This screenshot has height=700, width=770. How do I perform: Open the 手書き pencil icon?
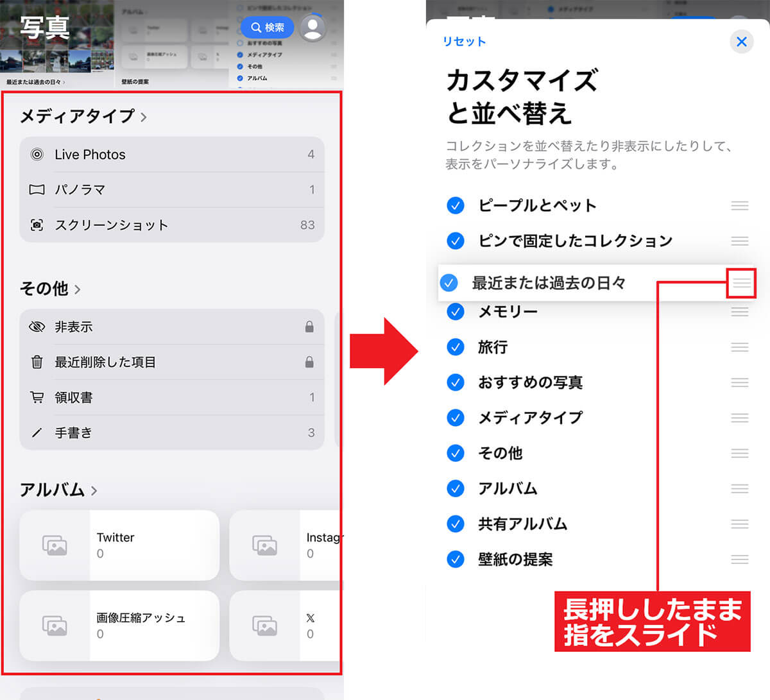pyautogui.click(x=37, y=433)
